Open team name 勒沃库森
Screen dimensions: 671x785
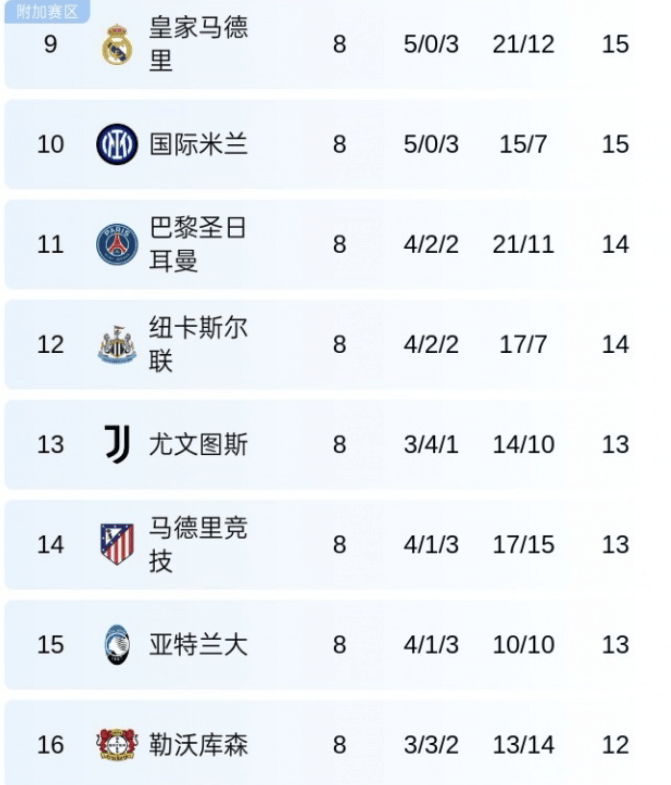[x=198, y=744]
